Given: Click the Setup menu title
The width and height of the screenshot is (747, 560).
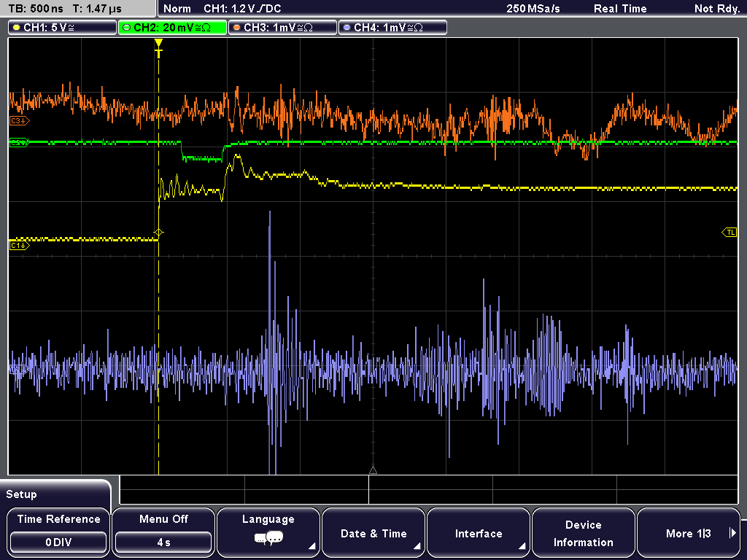Looking at the screenshot, I should point(21,494).
